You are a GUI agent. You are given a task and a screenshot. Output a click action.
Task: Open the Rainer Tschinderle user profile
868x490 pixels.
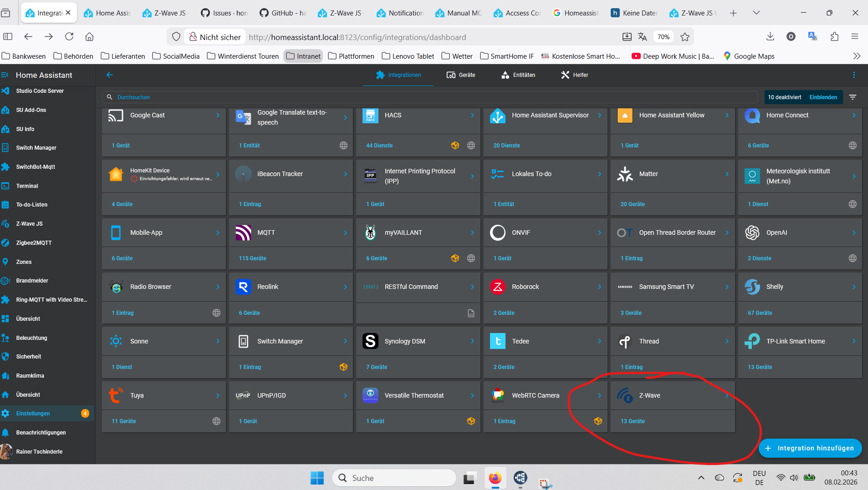tap(47, 452)
